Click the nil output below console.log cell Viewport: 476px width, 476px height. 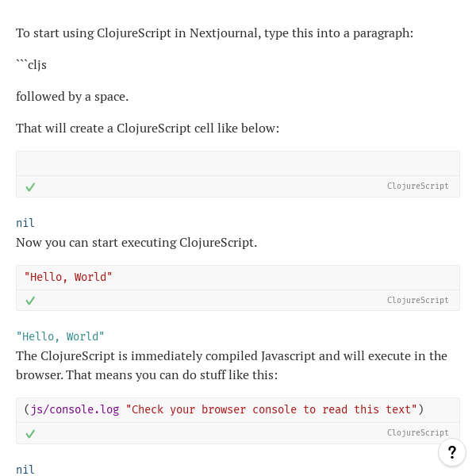25,470
